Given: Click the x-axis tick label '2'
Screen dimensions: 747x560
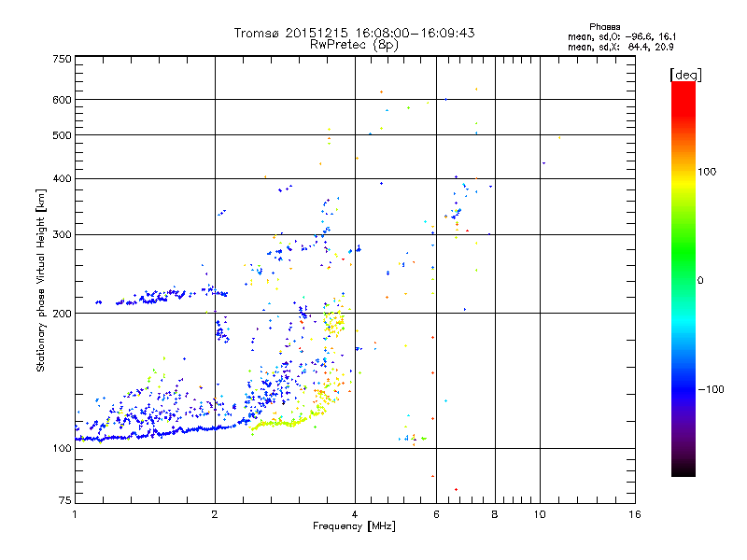Looking at the screenshot, I should (x=215, y=514).
